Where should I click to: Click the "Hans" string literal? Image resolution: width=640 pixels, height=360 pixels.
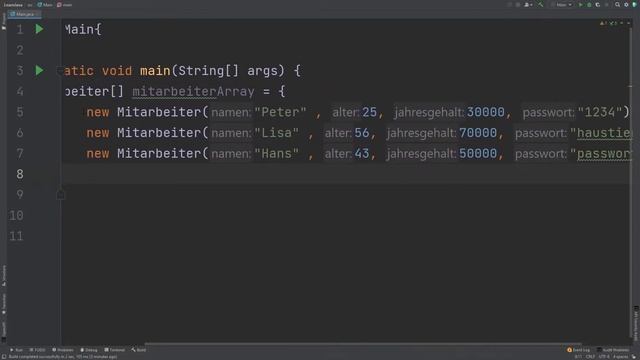pos(276,153)
